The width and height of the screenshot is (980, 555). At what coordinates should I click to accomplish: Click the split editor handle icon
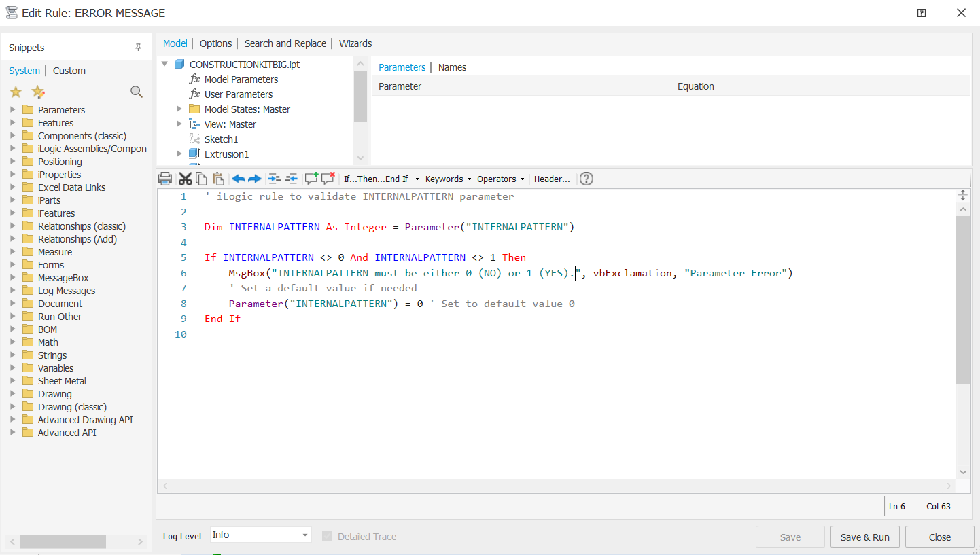(x=963, y=195)
